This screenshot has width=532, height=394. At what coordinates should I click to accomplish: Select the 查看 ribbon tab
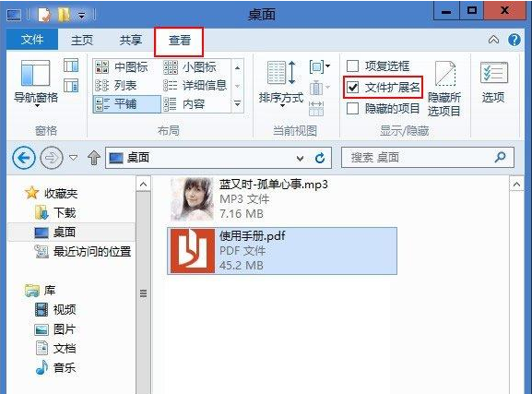tap(179, 41)
